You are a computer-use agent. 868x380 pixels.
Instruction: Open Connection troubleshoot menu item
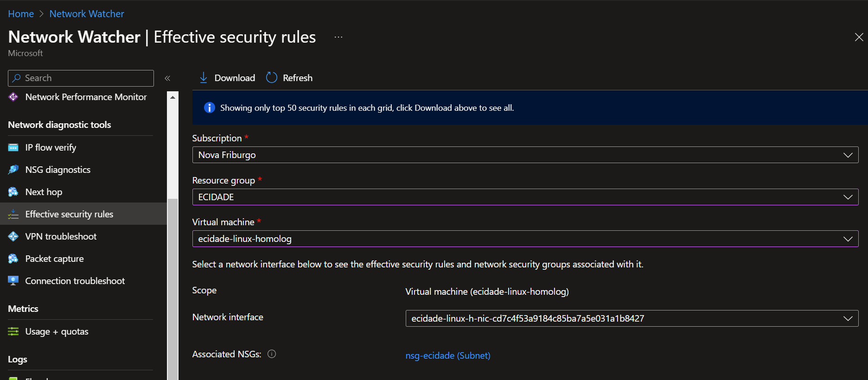pyautogui.click(x=83, y=281)
